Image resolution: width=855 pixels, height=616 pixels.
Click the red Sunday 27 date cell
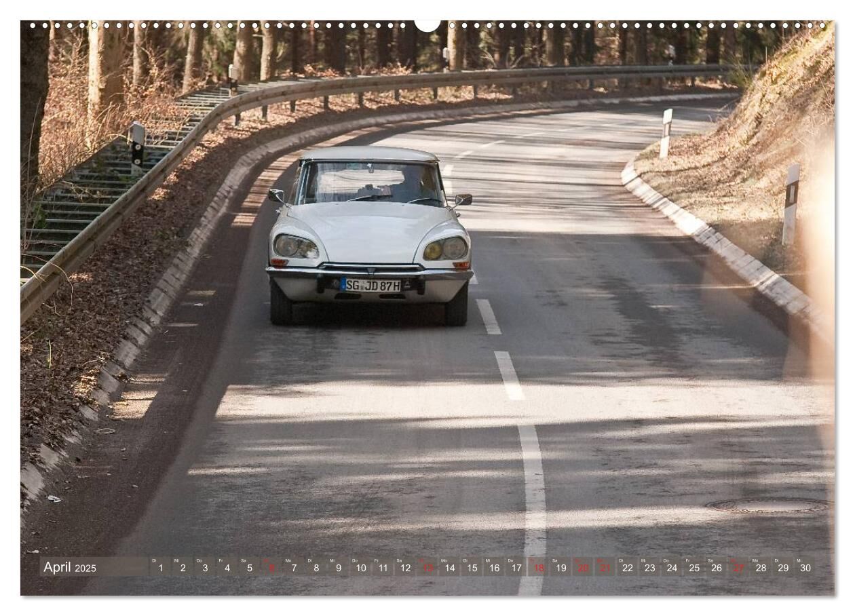(x=738, y=567)
